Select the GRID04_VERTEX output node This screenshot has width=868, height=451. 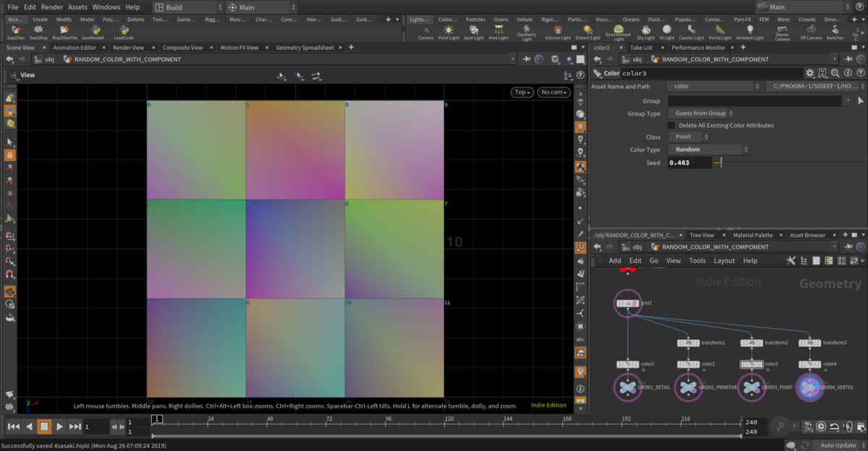click(x=809, y=387)
